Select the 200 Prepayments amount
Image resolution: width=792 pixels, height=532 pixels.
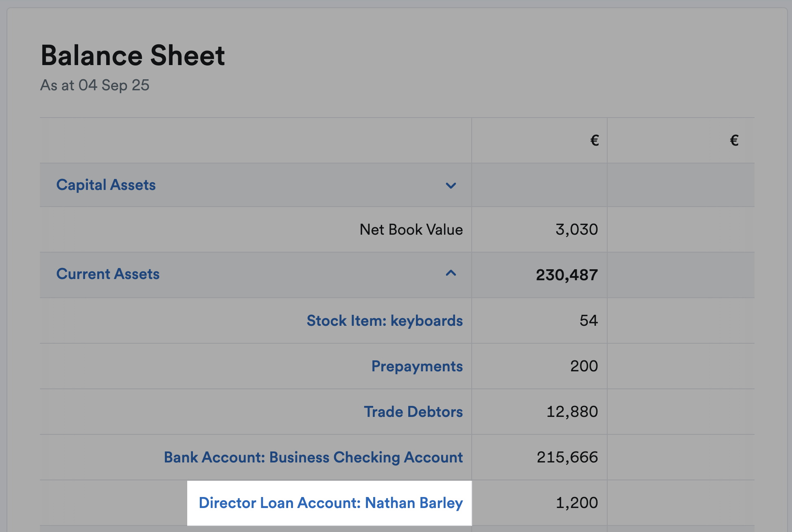[584, 366]
